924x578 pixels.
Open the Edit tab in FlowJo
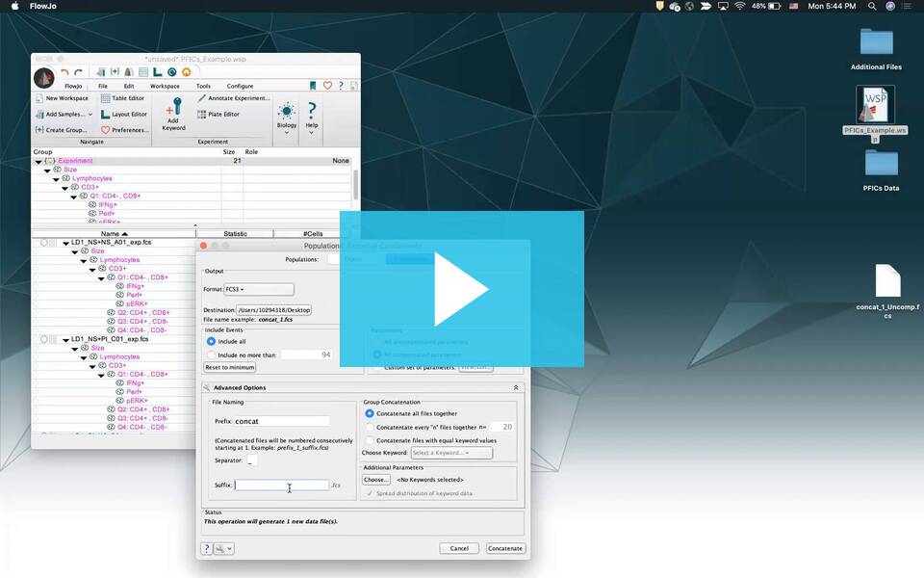[x=129, y=86]
